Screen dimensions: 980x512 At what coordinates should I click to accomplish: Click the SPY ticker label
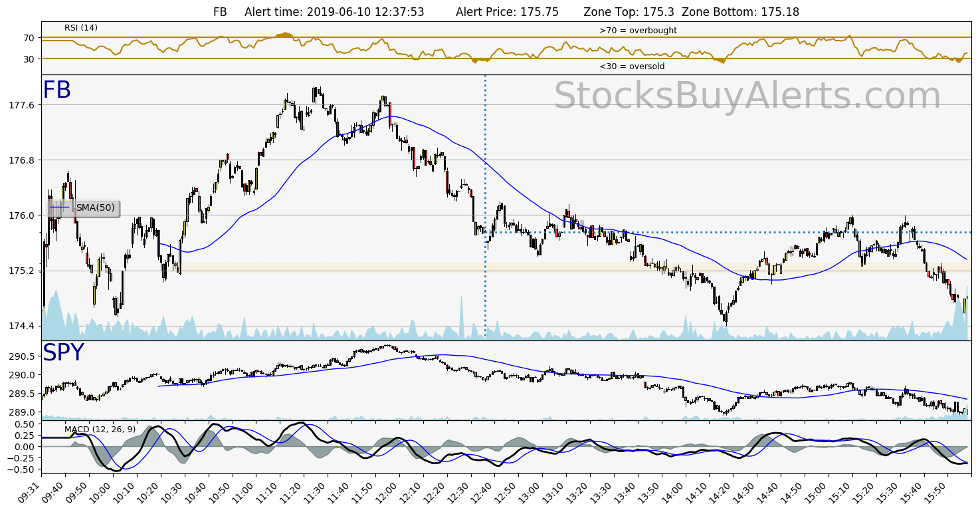point(63,353)
